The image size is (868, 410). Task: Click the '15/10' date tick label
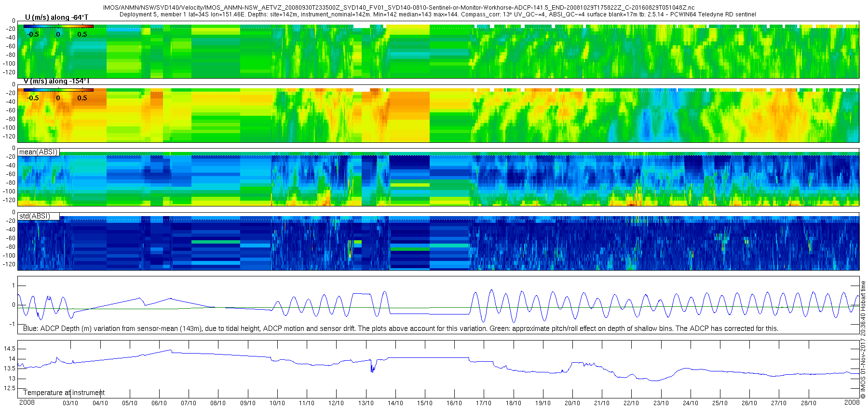(424, 403)
